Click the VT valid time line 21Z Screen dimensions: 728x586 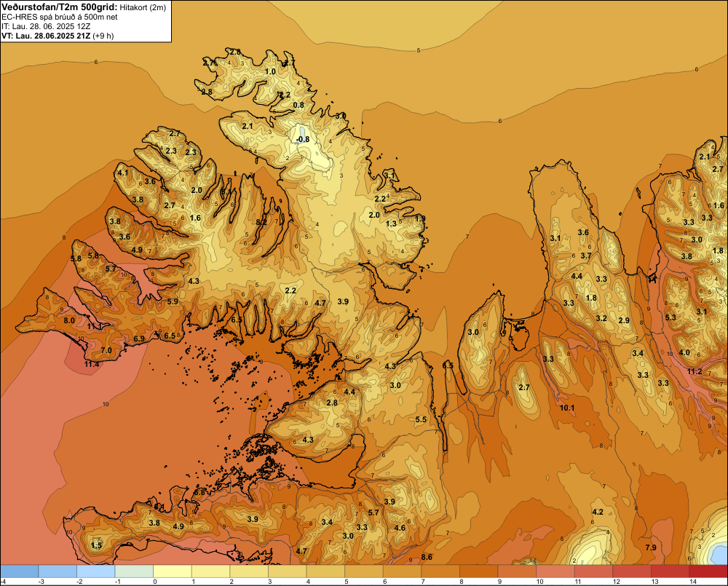pos(58,36)
